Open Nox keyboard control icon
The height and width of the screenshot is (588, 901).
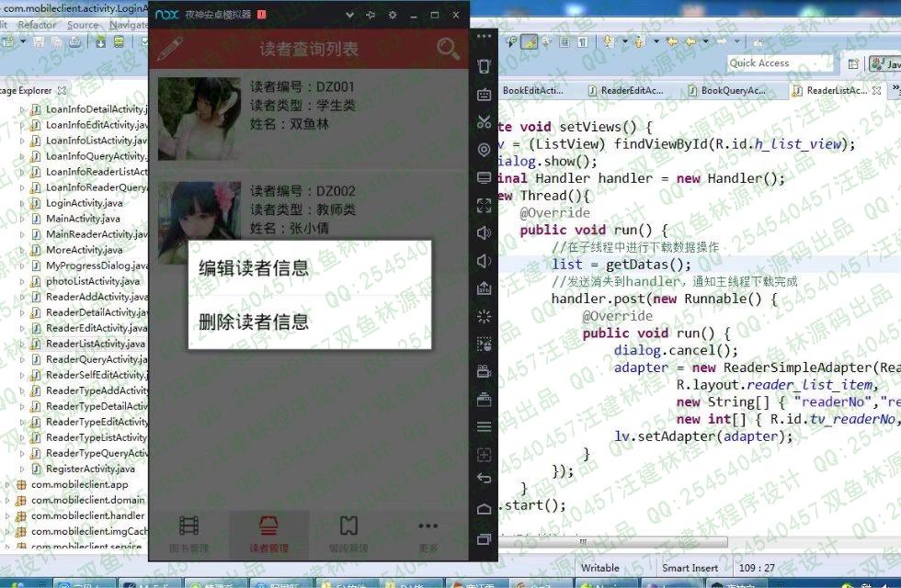[484, 94]
